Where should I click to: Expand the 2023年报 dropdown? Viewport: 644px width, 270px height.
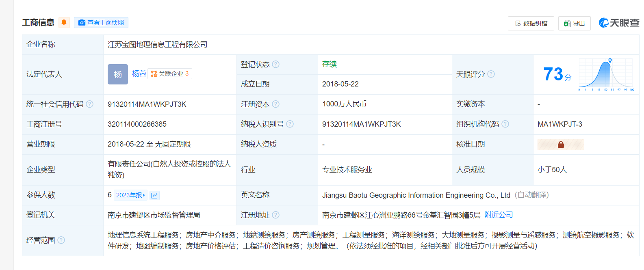tap(130, 195)
